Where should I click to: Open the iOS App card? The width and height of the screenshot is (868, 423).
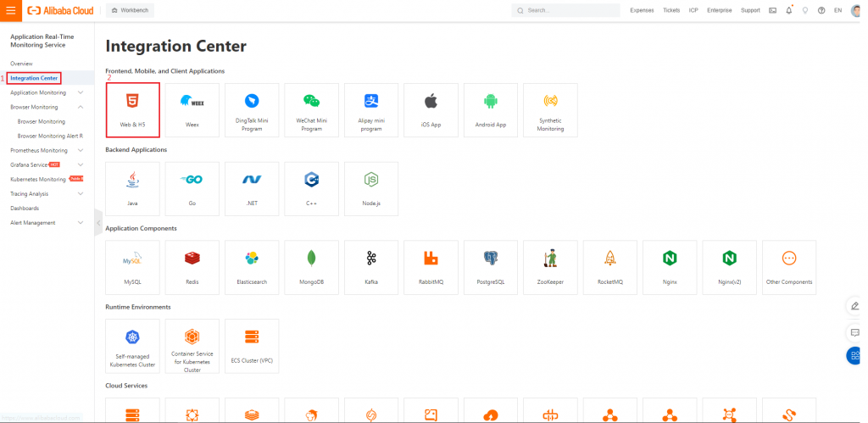click(431, 110)
